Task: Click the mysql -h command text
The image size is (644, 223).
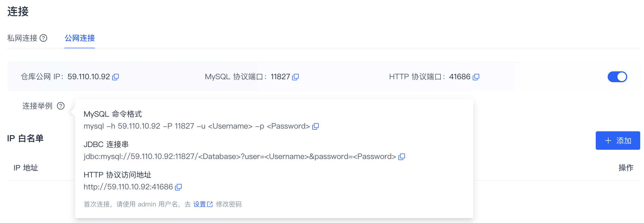Action: 197,126
